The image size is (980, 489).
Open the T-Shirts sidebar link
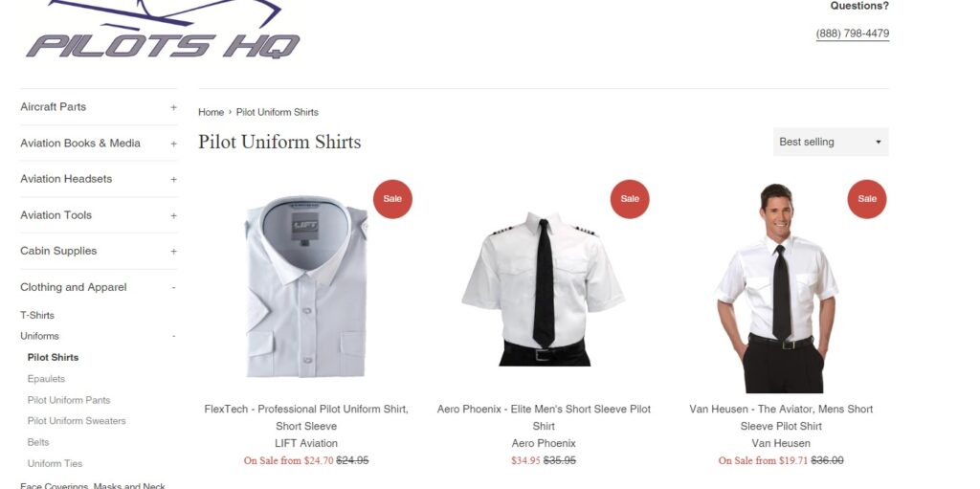pos(37,315)
